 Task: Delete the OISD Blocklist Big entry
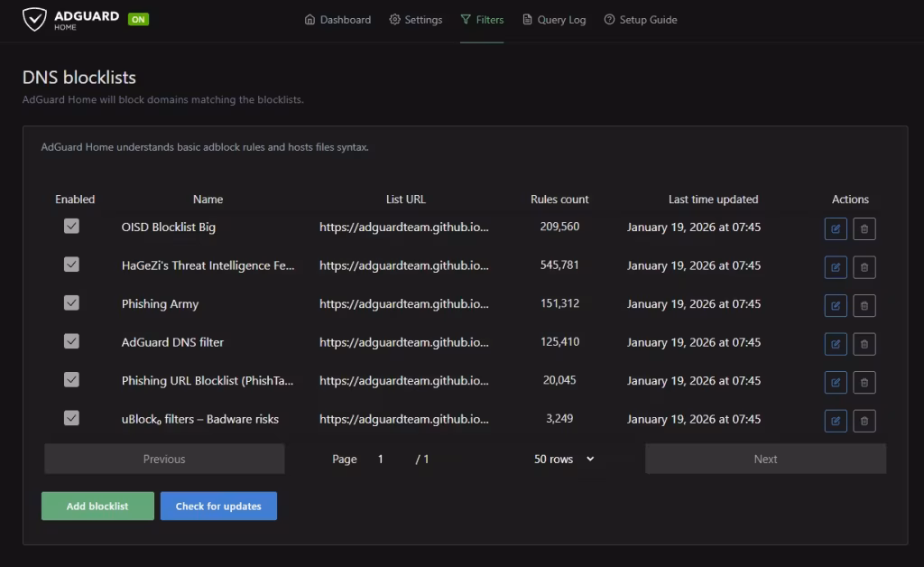(x=864, y=228)
